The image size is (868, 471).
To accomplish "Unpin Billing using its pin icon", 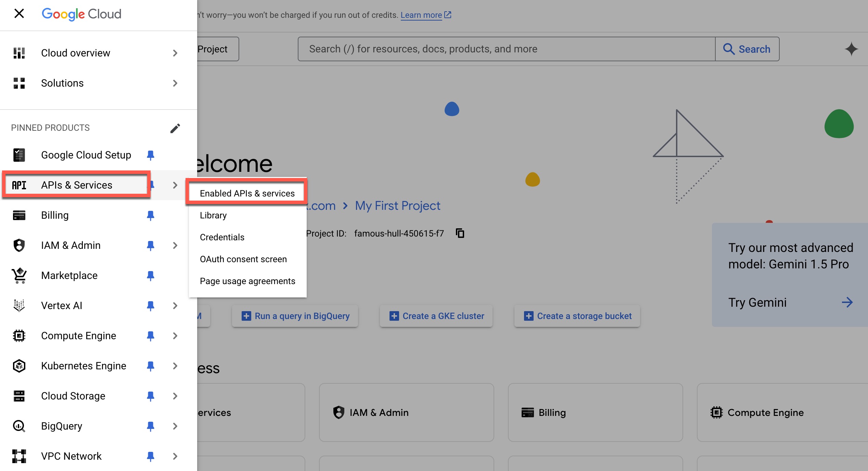I will (x=150, y=215).
